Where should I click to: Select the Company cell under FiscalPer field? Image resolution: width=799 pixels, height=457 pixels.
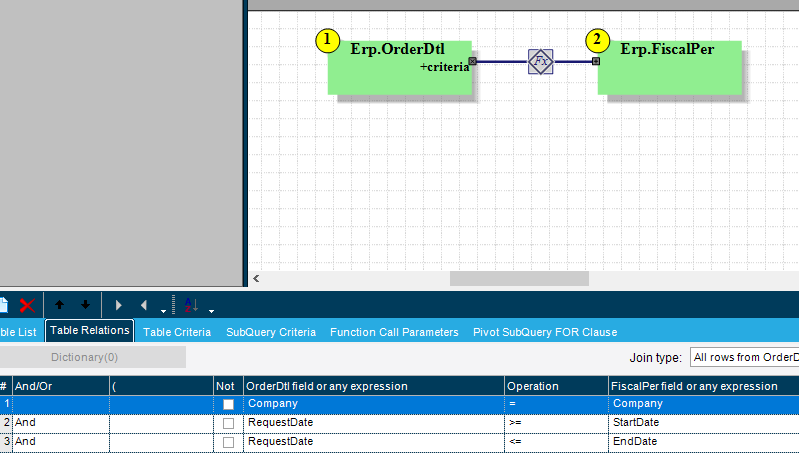pyautogui.click(x=704, y=404)
